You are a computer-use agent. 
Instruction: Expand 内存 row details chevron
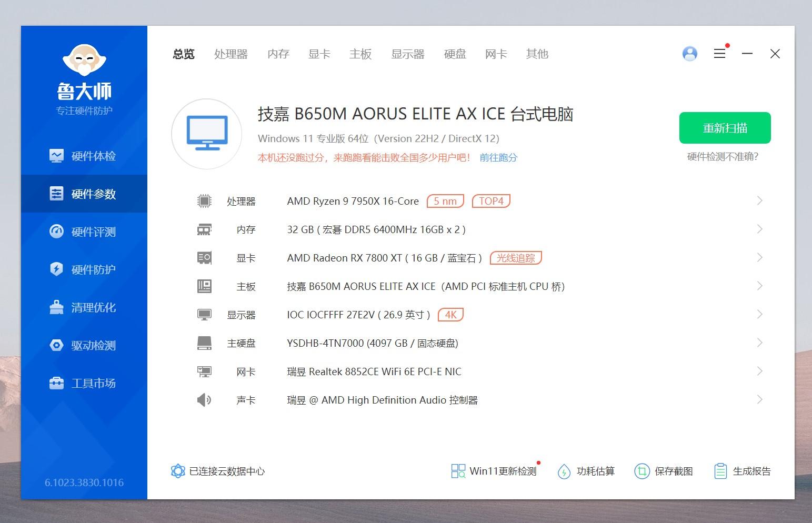coord(759,229)
